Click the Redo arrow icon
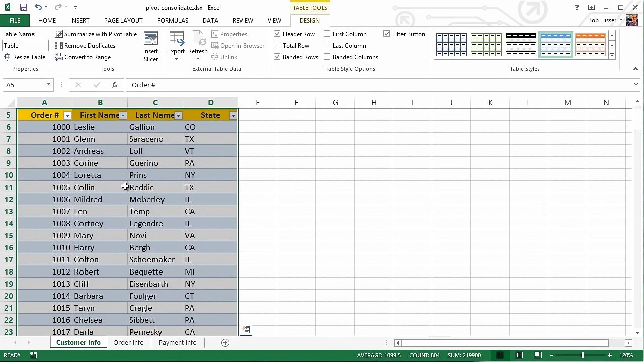The image size is (644, 362). tap(58, 7)
